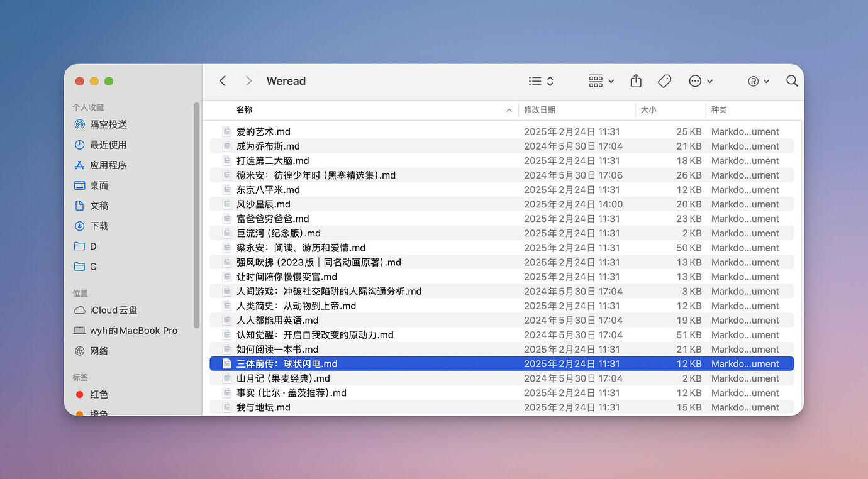The width and height of the screenshot is (868, 479).
Task: Sort files by 种类 column header
Action: [719, 110]
